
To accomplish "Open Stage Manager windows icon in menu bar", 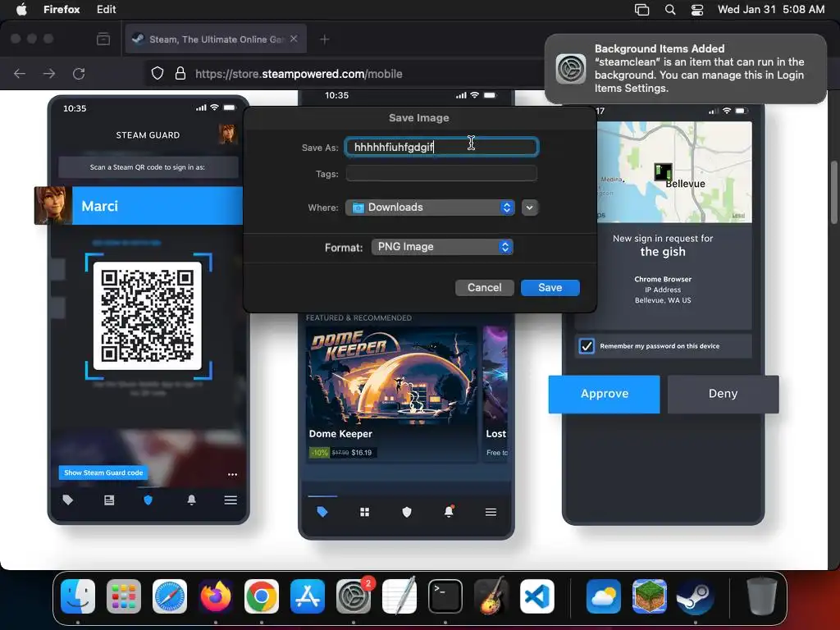I will click(x=641, y=10).
